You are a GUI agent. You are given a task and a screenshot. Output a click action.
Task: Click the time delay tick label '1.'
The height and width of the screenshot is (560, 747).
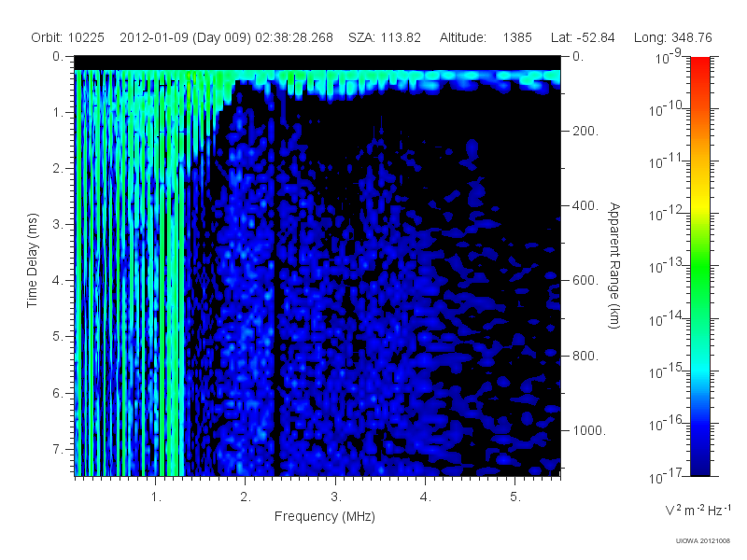pyautogui.click(x=58, y=113)
